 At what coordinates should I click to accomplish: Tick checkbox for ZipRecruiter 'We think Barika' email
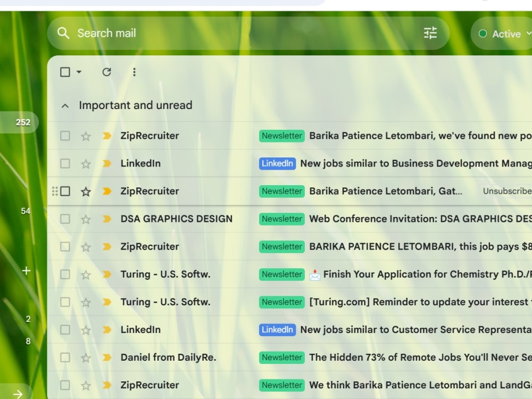pos(65,385)
